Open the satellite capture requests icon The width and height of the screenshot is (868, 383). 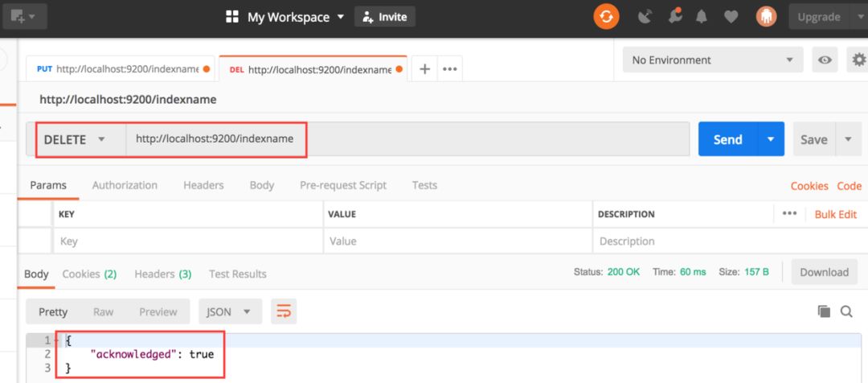[645, 16]
